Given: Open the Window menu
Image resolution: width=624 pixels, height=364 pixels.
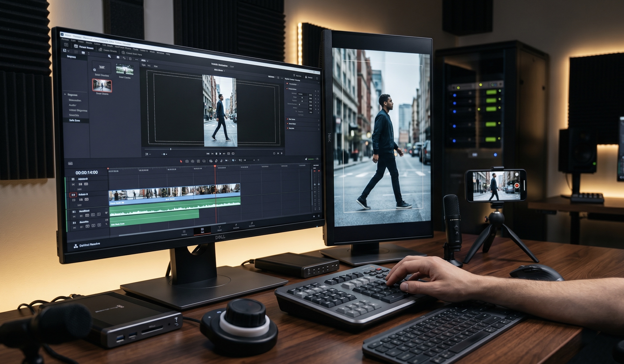Looking at the screenshot, I should click(x=160, y=53).
